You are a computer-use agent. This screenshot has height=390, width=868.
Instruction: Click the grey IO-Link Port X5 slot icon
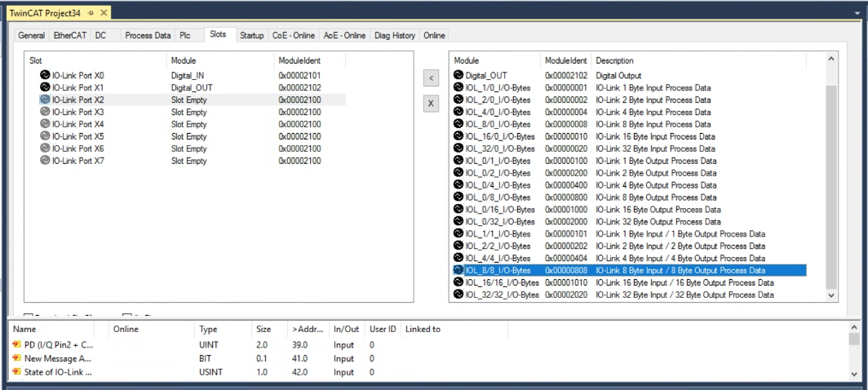point(45,136)
